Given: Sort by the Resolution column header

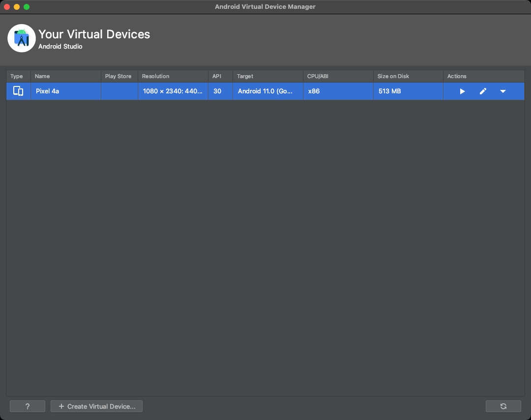Looking at the screenshot, I should coord(173,76).
